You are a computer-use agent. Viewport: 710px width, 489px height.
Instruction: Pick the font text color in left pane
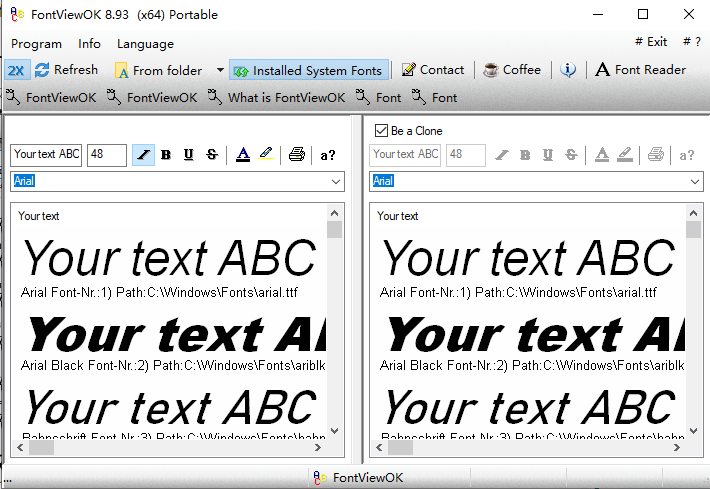(243, 155)
